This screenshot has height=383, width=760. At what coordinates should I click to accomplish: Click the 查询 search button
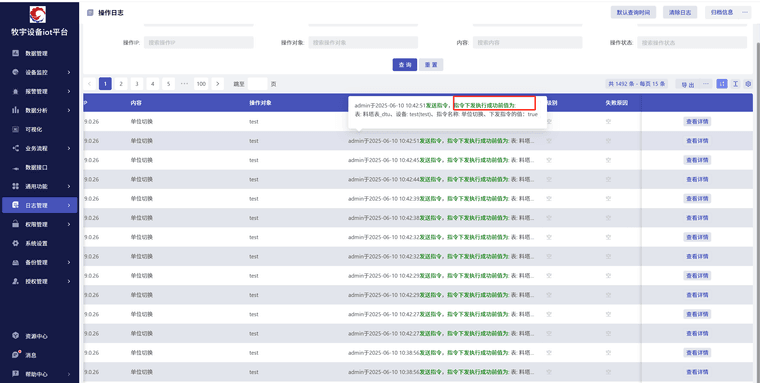click(405, 64)
